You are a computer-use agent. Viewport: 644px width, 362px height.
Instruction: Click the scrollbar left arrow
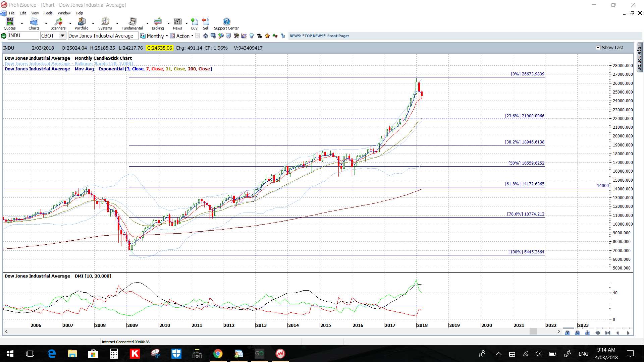coord(6,331)
